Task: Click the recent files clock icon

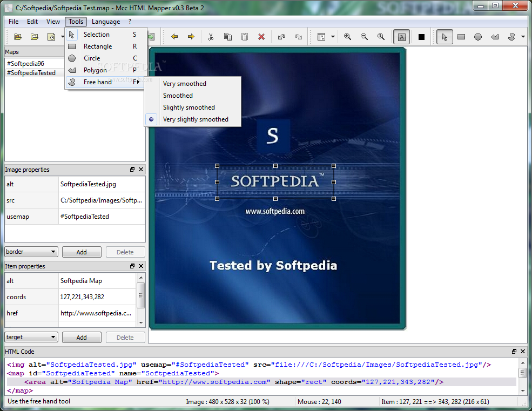Action: click(x=51, y=37)
